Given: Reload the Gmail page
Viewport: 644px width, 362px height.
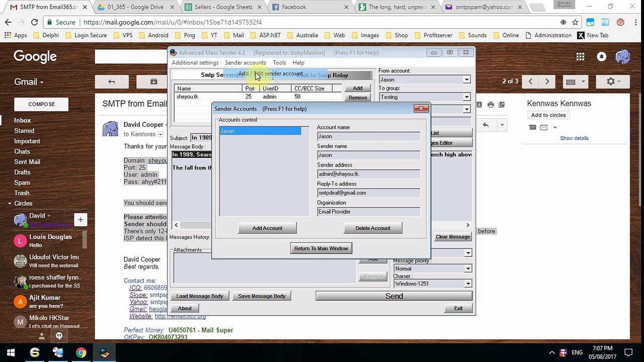Looking at the screenshot, I should pos(34,22).
